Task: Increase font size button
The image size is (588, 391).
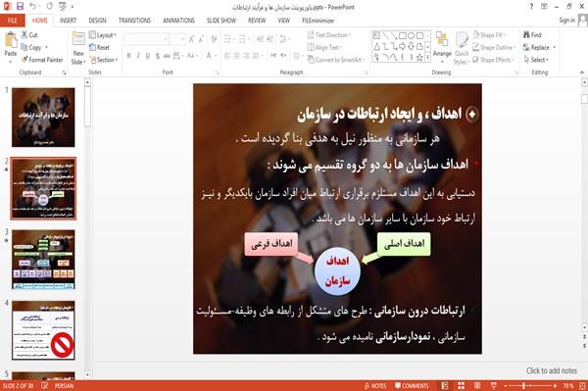Action: [x=192, y=39]
